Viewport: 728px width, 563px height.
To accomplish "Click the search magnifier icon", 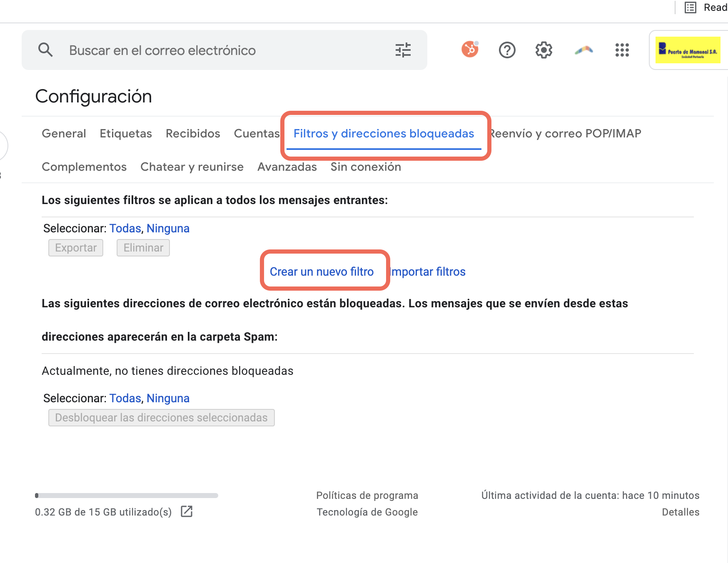I will 45,50.
